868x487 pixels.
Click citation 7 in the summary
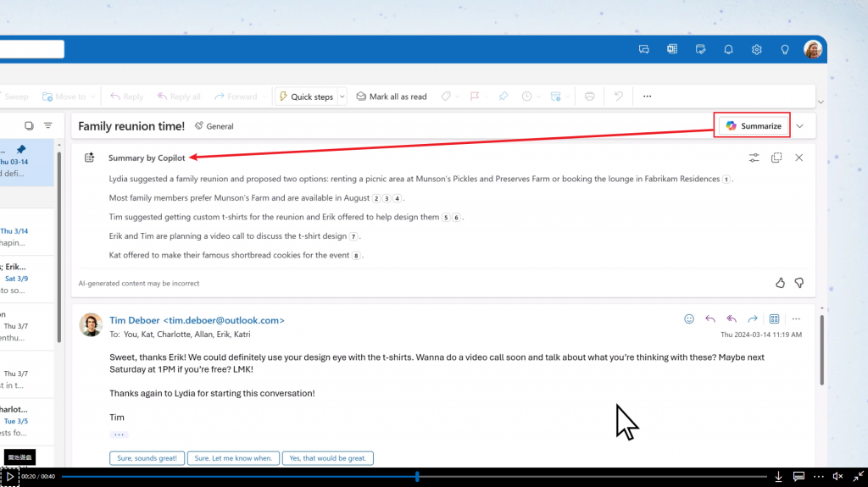coord(353,236)
